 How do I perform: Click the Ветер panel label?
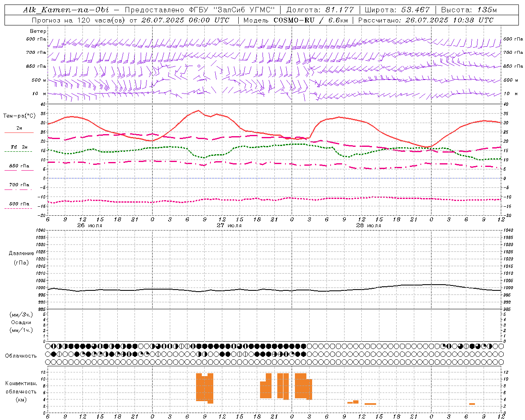click(38, 31)
